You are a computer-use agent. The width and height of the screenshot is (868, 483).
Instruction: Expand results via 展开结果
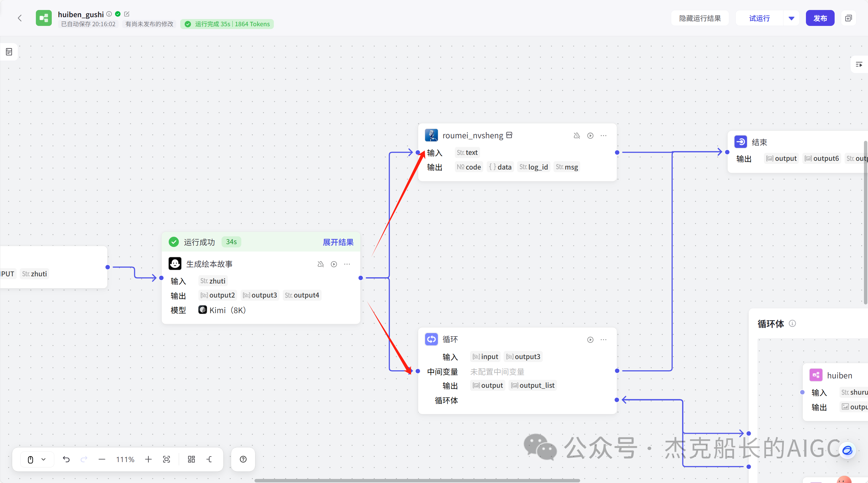click(338, 242)
